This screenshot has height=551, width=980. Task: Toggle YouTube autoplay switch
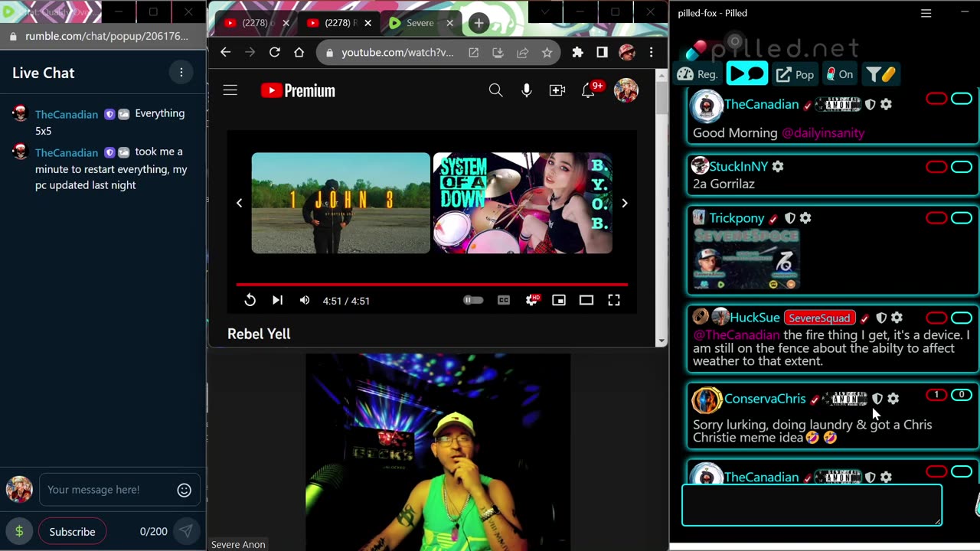click(473, 301)
